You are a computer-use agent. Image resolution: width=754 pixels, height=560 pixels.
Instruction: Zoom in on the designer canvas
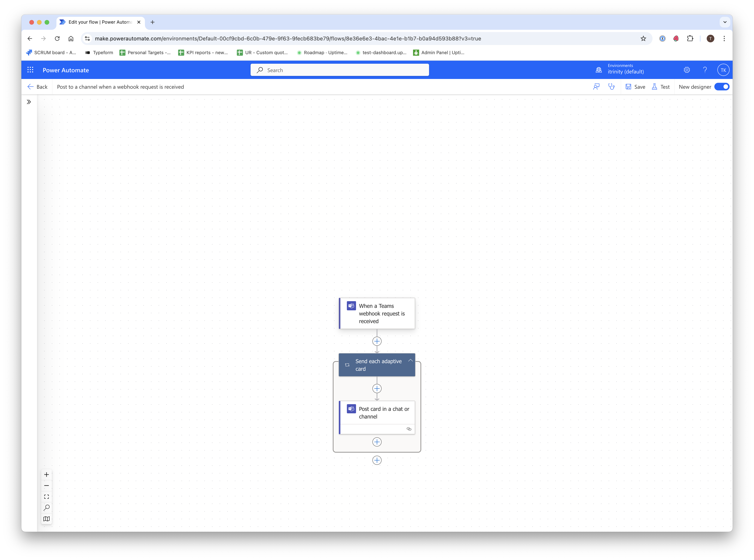(x=46, y=475)
